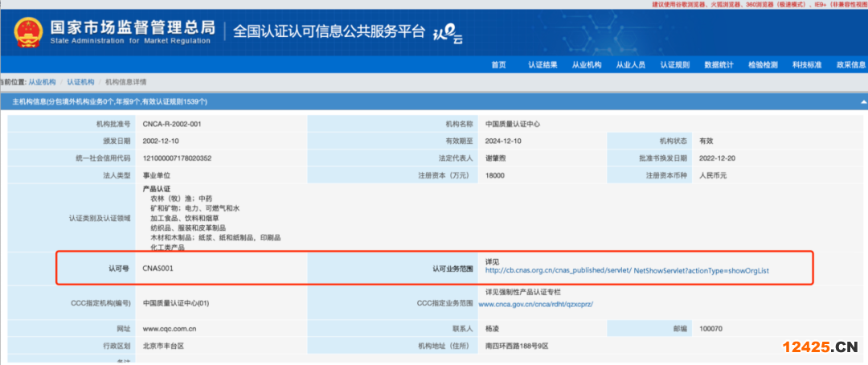The image size is (868, 365).
Task: Select 检验检测 navigation item
Action: 763,65
